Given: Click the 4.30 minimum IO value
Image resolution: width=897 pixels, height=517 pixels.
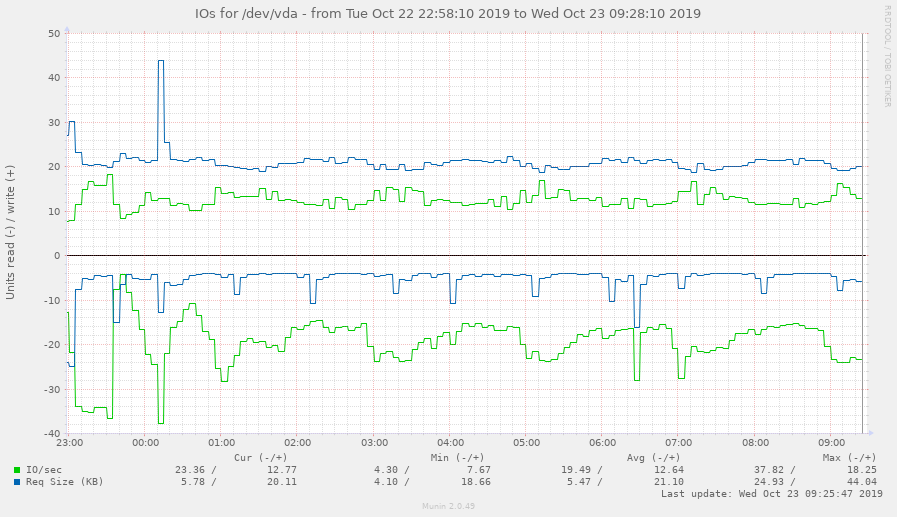Looking at the screenshot, I should [386, 470].
